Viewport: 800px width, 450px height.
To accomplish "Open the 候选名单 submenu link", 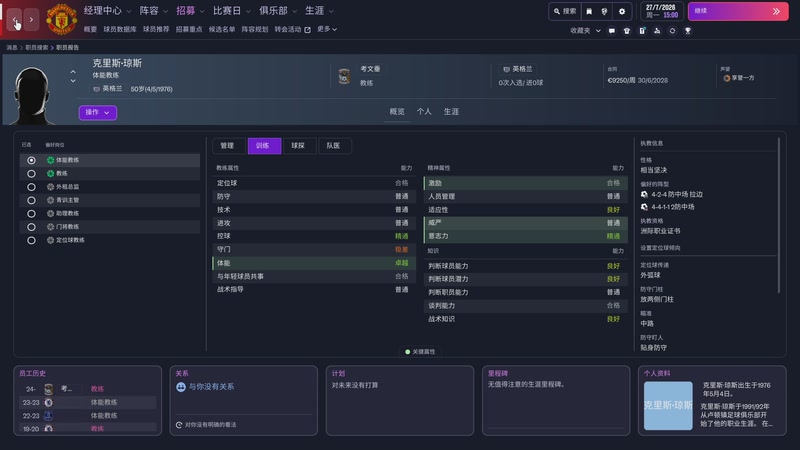I will pyautogui.click(x=222, y=30).
